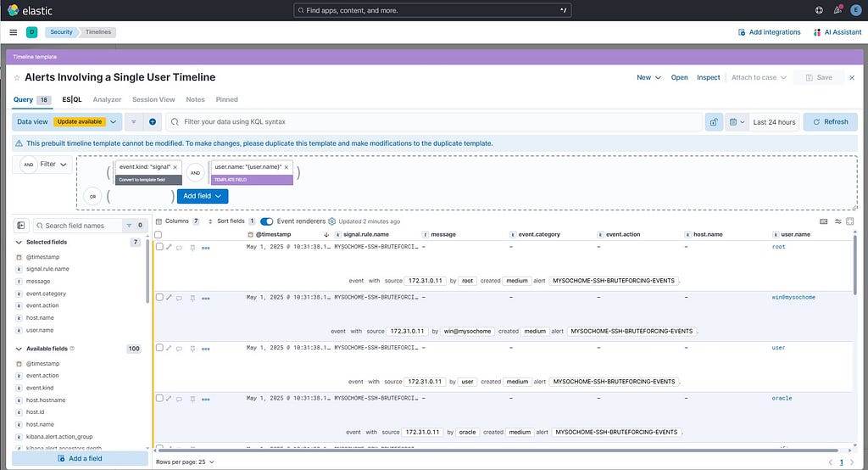Screen dimensions: 868x470
Task: Open the calendar quick date menu
Action: [737, 122]
